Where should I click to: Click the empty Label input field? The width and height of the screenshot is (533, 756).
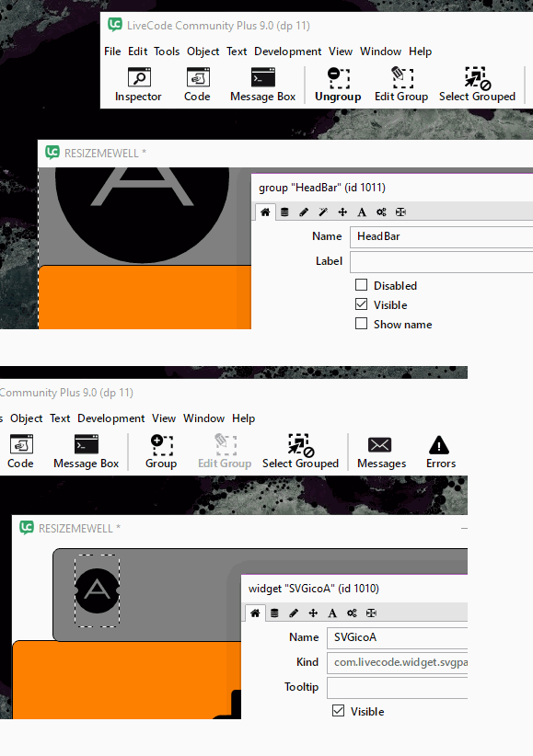(x=441, y=262)
